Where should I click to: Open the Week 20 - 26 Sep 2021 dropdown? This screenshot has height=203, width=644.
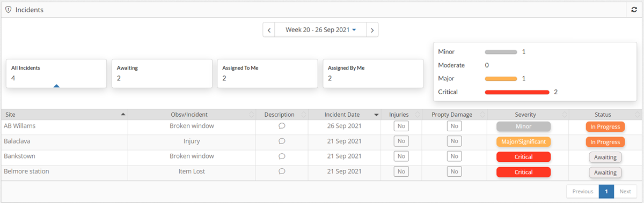coord(321,29)
